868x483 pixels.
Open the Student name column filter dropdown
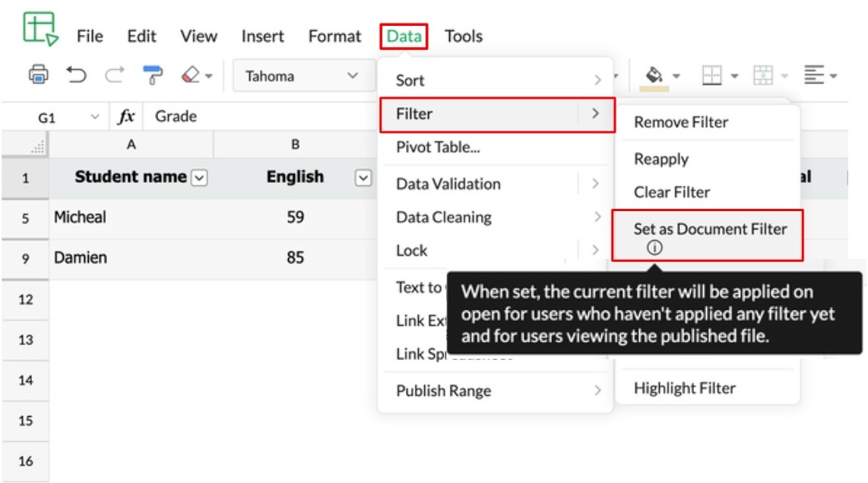[198, 178]
